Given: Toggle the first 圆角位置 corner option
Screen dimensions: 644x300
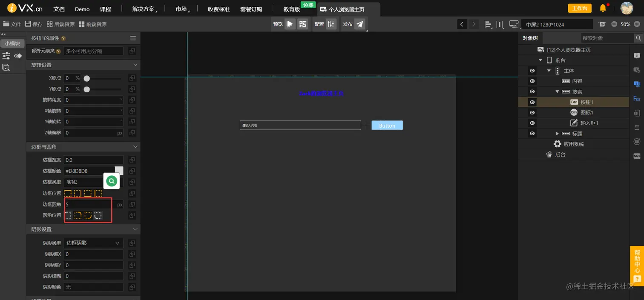Looking at the screenshot, I should click(68, 215).
